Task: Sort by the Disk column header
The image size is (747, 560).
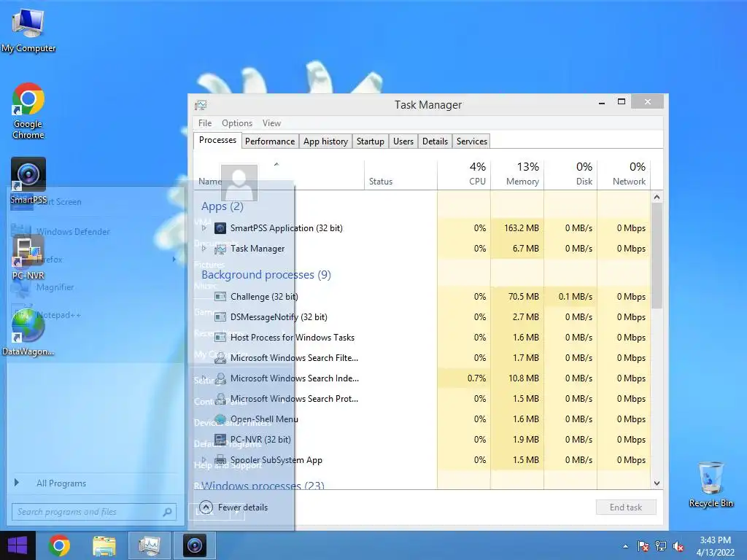Action: click(x=570, y=174)
